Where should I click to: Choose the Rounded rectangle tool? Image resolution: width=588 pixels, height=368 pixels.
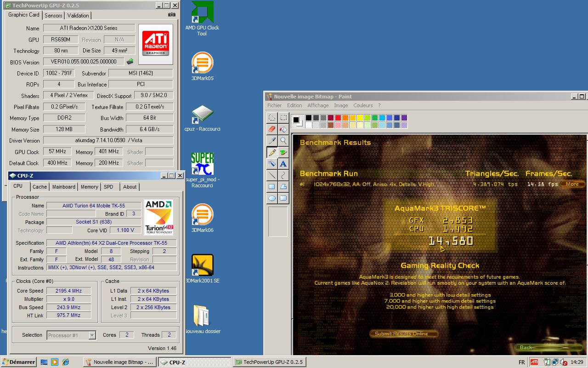click(x=283, y=198)
